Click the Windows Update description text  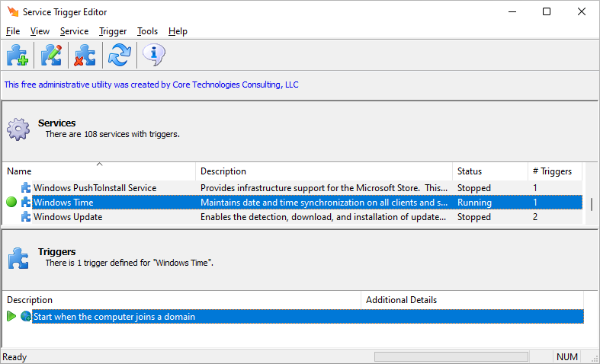click(323, 217)
